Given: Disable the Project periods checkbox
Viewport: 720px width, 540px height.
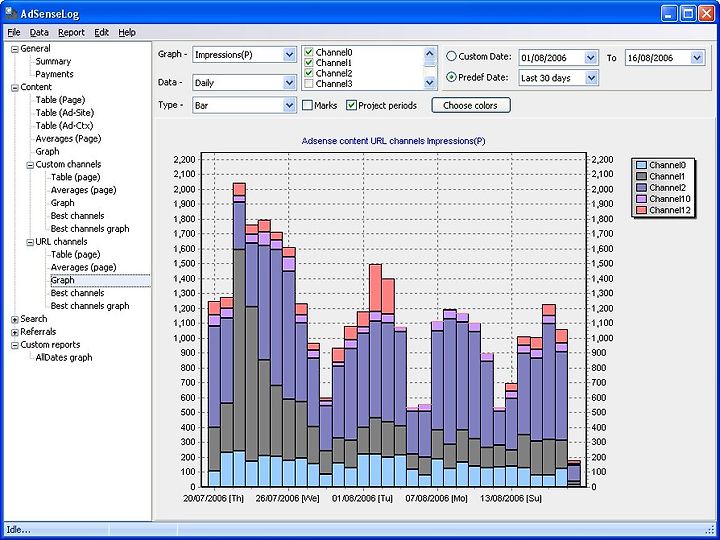Looking at the screenshot, I should [x=351, y=106].
